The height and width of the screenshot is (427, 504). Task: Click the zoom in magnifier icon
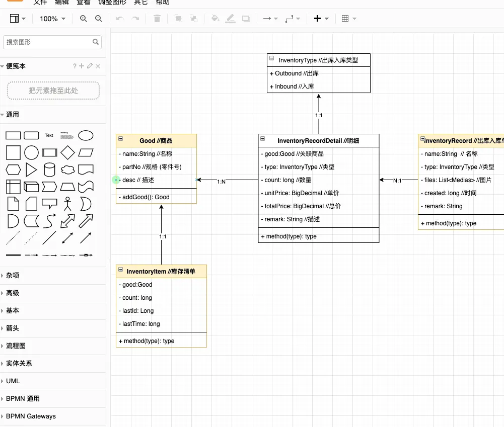84,19
